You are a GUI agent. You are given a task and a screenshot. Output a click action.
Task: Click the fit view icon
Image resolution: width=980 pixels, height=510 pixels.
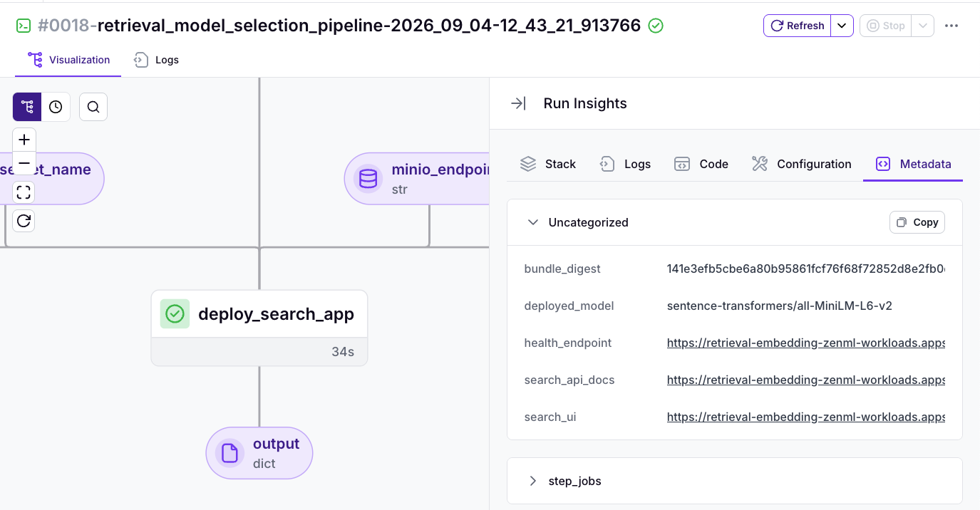click(x=24, y=192)
